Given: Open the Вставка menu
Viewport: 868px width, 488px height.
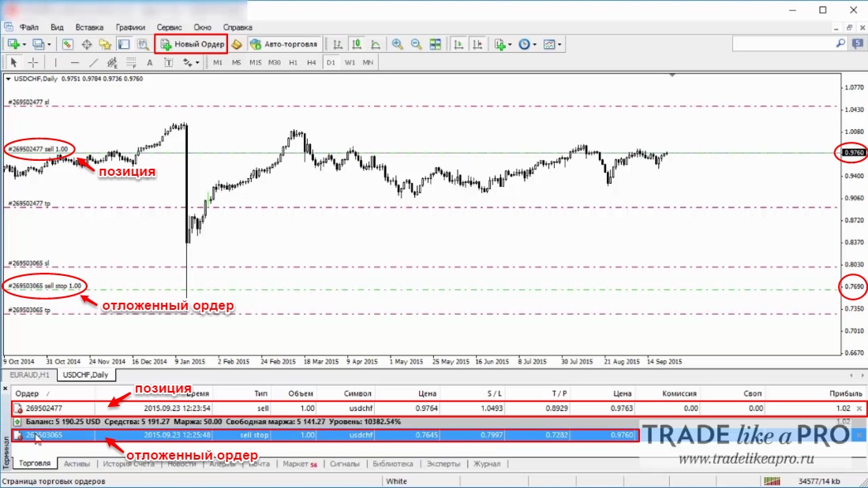Looking at the screenshot, I should 89,27.
